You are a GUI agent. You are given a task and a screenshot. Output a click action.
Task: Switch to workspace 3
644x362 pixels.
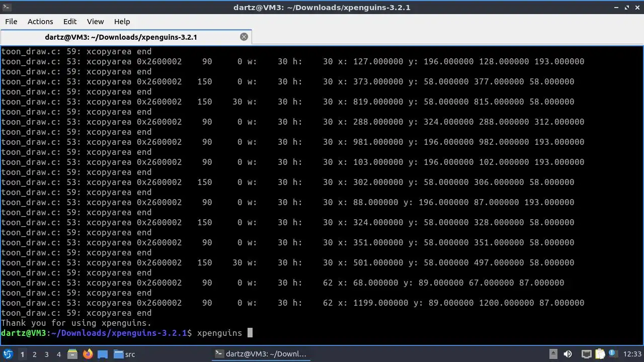tap(46, 354)
